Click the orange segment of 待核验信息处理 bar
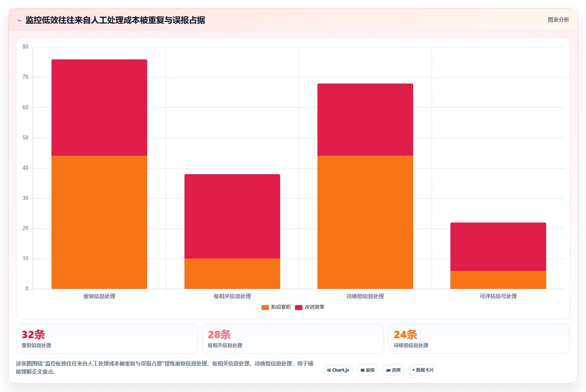Screen dimensions: 586x392 pyautogui.click(x=365, y=222)
